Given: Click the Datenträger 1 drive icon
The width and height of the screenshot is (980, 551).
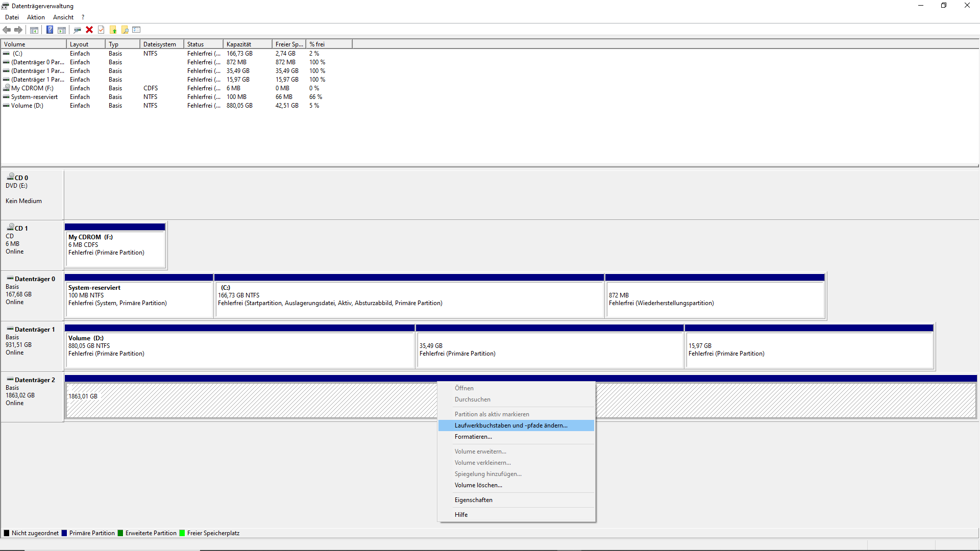Looking at the screenshot, I should pos(10,329).
